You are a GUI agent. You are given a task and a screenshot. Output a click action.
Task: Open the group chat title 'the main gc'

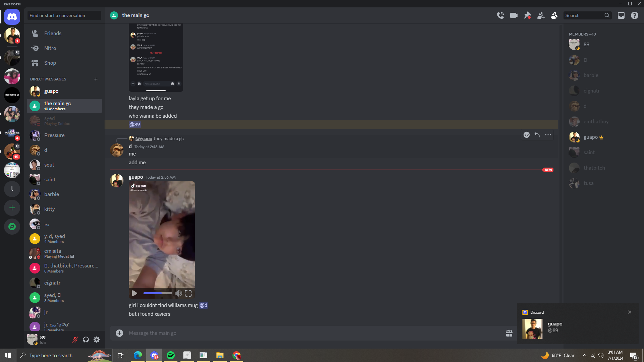coord(136,15)
